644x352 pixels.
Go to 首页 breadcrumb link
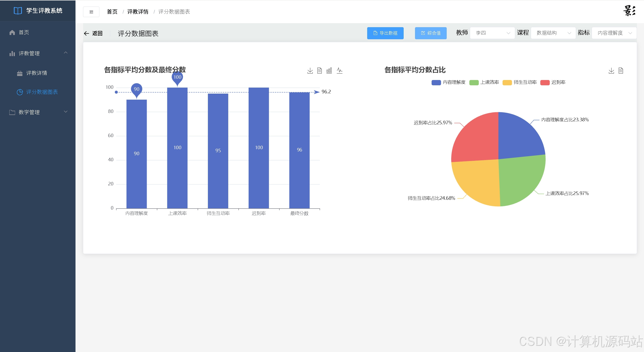pyautogui.click(x=112, y=12)
